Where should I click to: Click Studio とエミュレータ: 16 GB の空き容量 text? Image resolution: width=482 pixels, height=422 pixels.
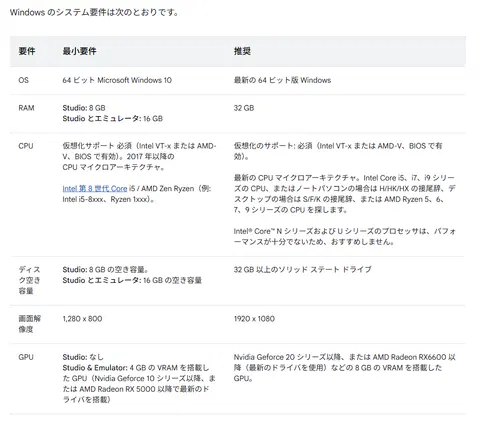(x=132, y=280)
